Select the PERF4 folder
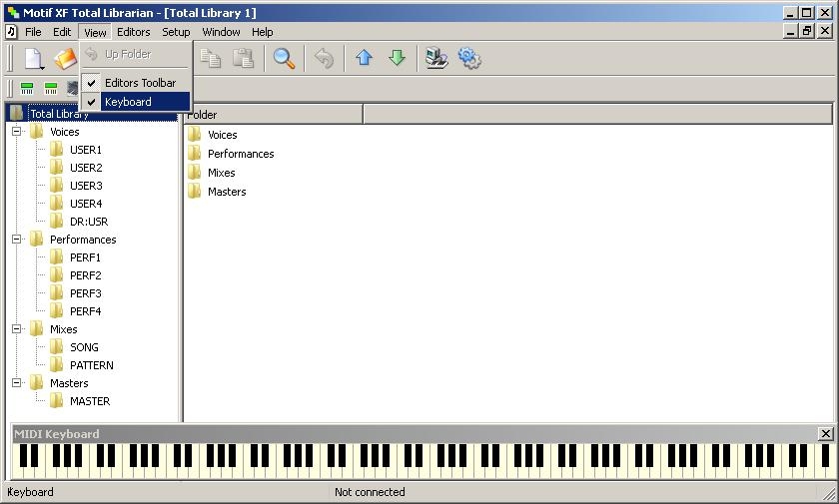 click(85, 311)
